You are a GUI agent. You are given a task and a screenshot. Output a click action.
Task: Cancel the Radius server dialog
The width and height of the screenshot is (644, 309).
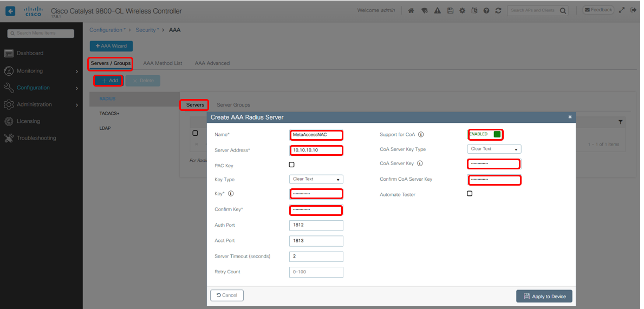click(x=227, y=295)
